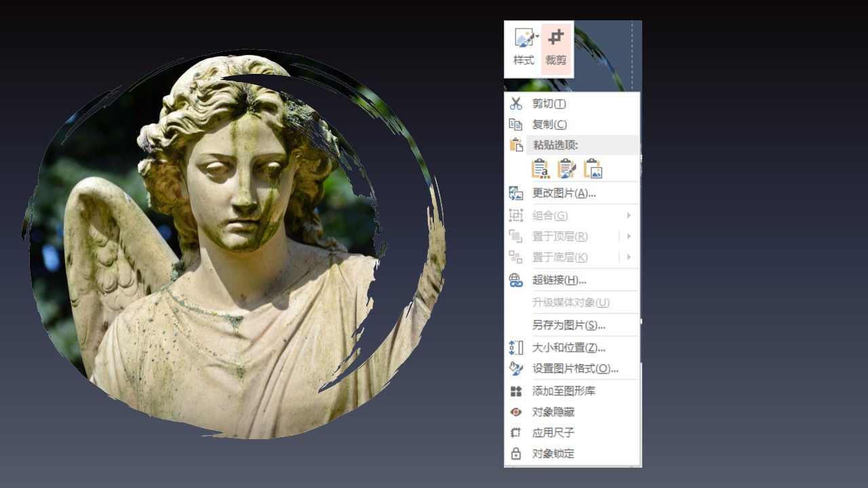
Task: Choose 剪切(T) to cut the picture
Action: click(x=572, y=104)
